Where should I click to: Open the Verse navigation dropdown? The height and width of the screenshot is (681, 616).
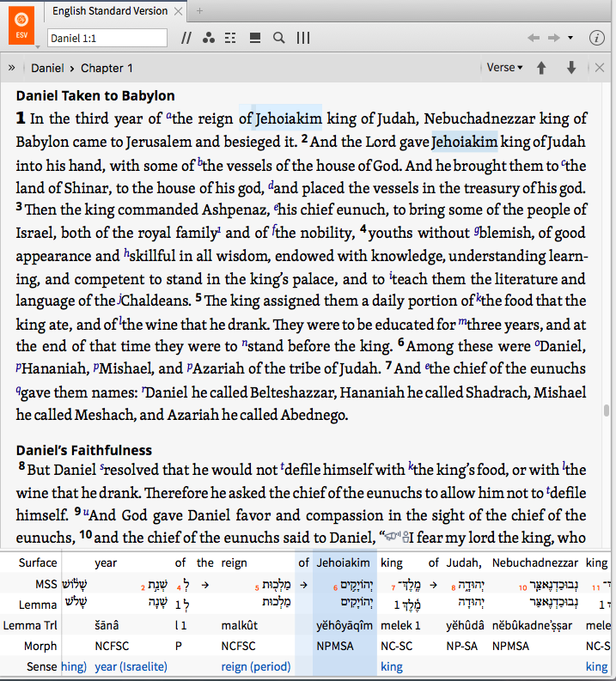[504, 67]
